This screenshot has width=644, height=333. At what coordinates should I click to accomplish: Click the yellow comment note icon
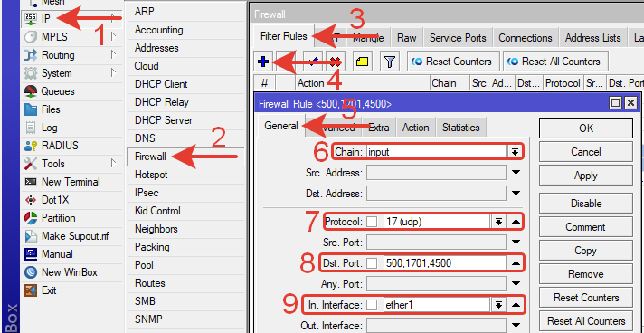(362, 62)
